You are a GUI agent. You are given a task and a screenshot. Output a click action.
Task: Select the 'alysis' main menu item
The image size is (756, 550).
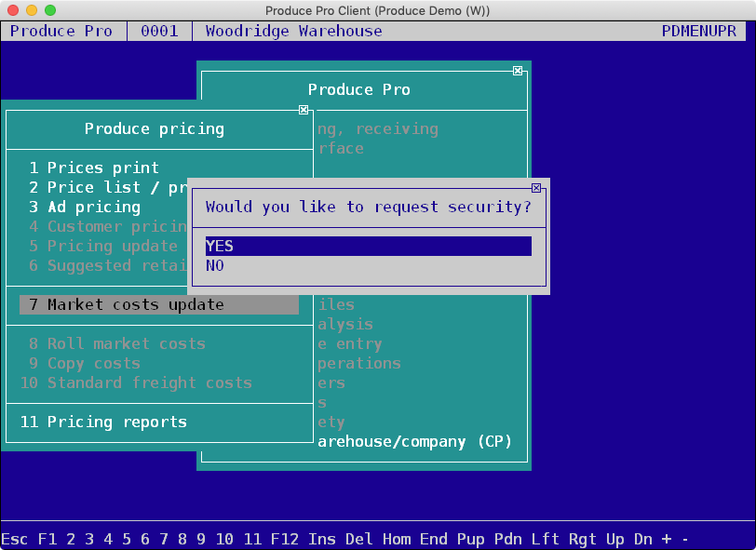click(345, 324)
